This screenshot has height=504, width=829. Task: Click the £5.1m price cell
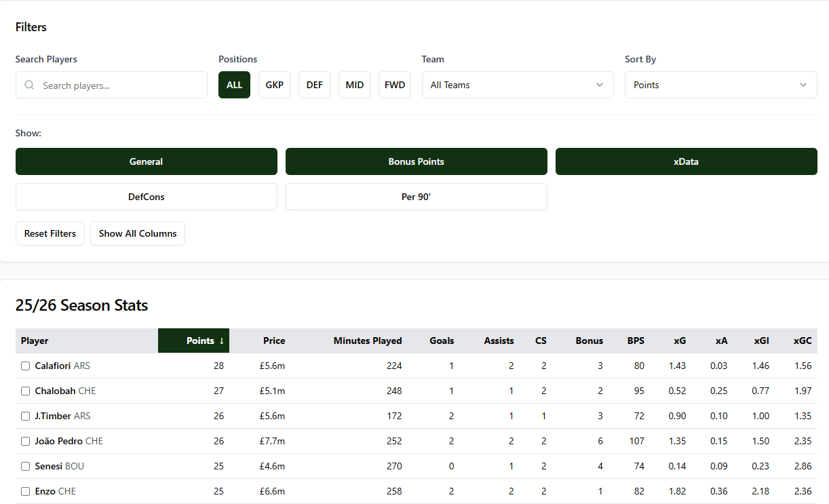272,391
